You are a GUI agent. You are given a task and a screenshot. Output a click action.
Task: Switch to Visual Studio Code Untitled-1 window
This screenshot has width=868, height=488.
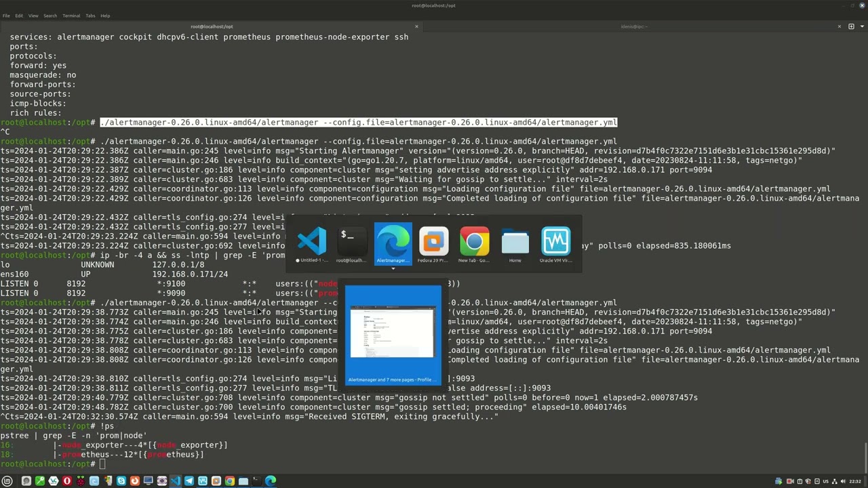pos(312,245)
